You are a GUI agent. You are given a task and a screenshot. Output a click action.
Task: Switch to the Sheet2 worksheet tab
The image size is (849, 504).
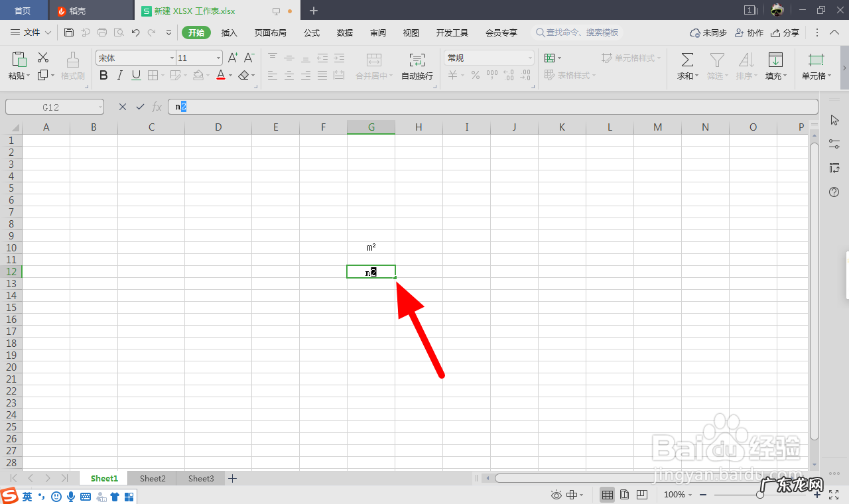(152, 477)
